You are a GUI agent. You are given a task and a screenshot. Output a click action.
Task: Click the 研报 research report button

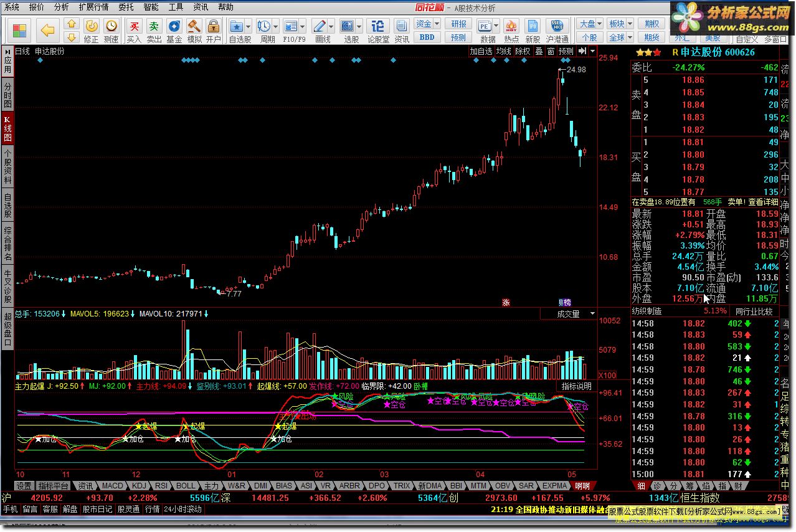click(x=458, y=24)
